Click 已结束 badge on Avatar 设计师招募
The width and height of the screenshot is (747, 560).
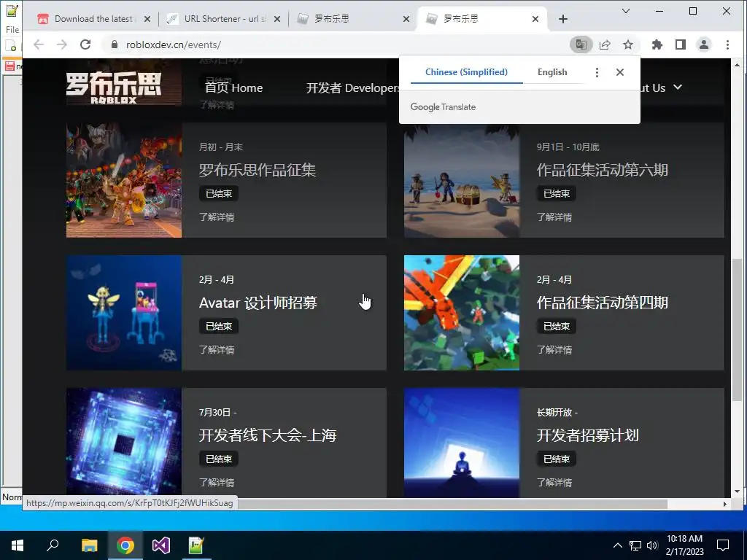(x=219, y=327)
